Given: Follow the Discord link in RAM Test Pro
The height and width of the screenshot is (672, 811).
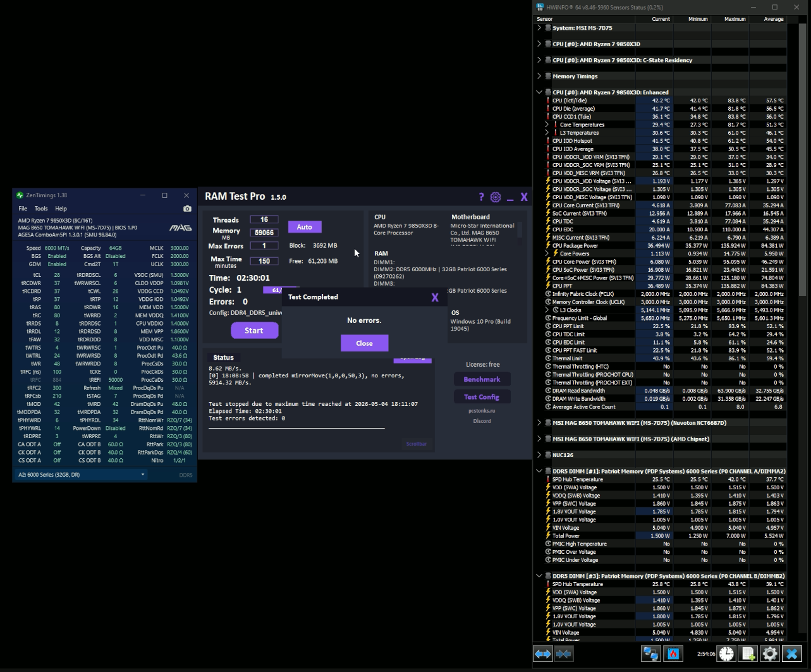Looking at the screenshot, I should (482, 421).
